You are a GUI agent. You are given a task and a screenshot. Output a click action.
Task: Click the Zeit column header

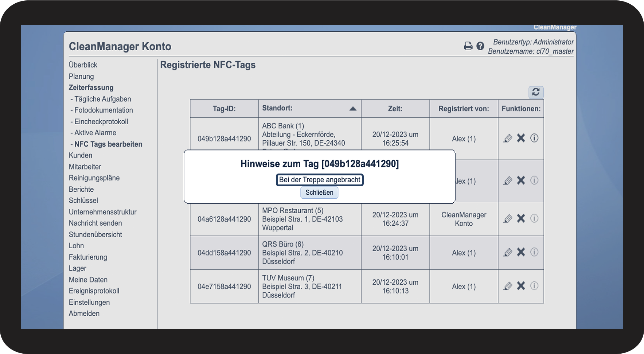(395, 109)
